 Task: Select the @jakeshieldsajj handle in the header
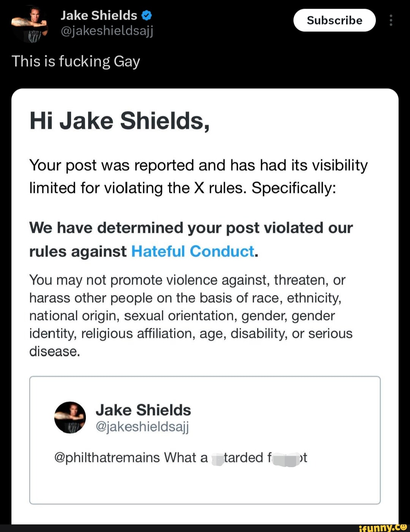107,30
